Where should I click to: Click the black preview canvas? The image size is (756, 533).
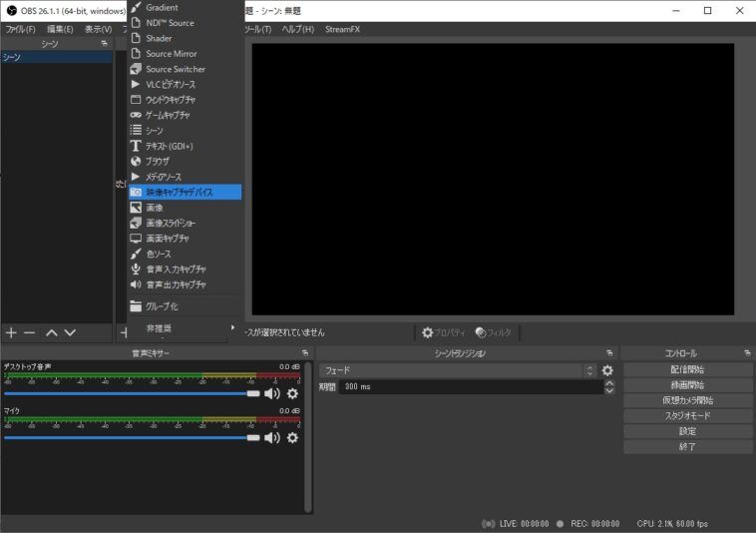pyautogui.click(x=493, y=179)
